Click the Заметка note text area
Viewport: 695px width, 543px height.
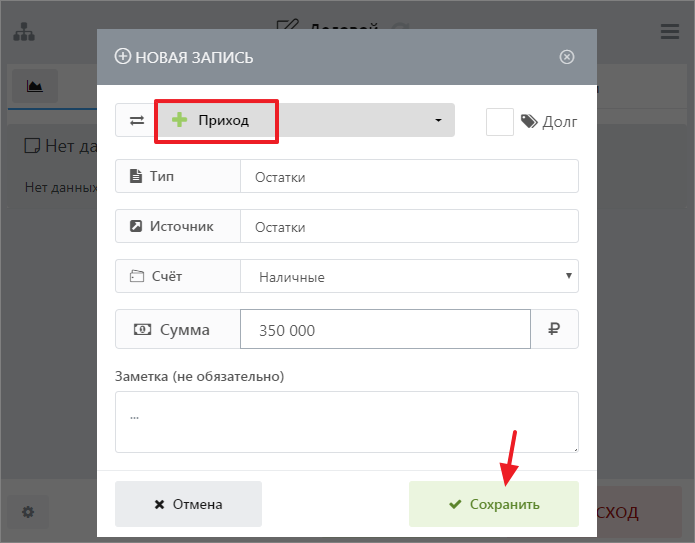346,421
